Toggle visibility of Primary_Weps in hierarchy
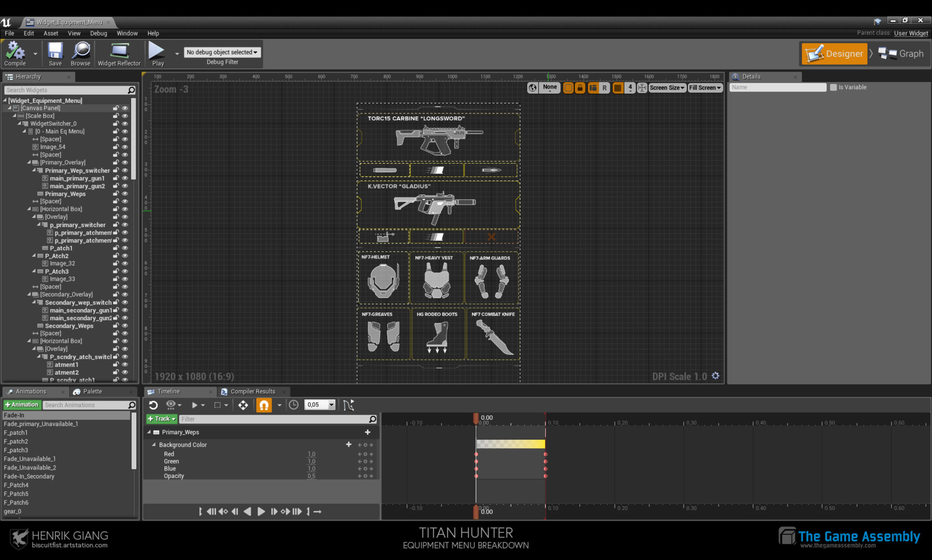 (x=125, y=194)
